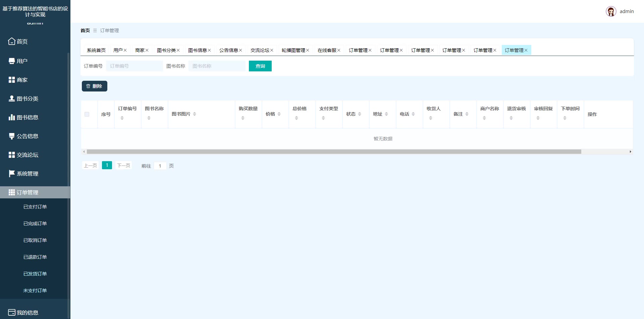Open 已取消订单 submenu item
The height and width of the screenshot is (319, 644).
tap(35, 240)
